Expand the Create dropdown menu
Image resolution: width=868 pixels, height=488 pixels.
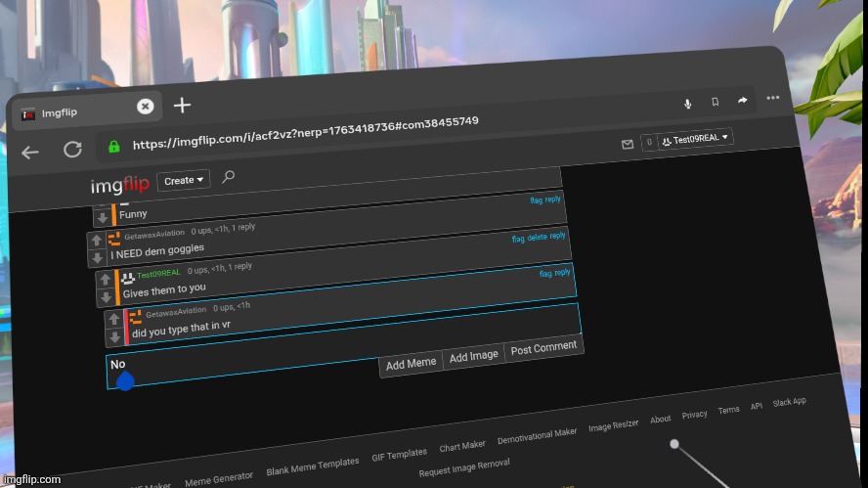click(x=184, y=180)
